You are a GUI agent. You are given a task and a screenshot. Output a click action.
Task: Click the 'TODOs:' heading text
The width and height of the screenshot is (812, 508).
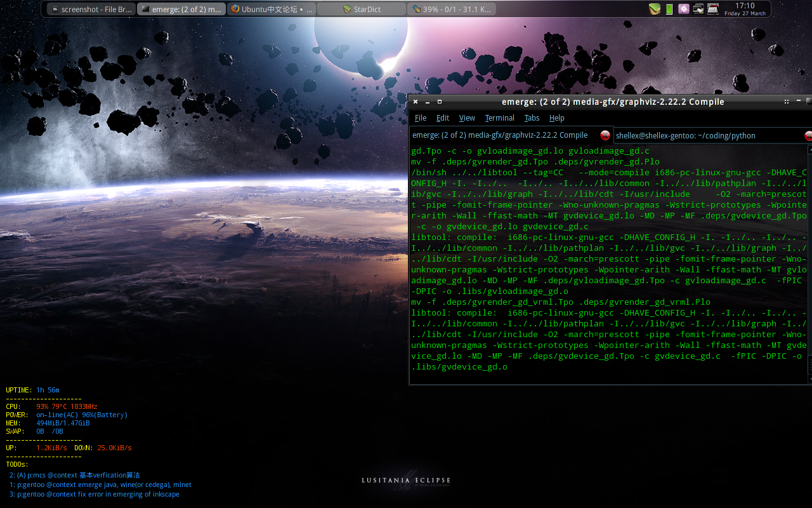click(x=17, y=464)
